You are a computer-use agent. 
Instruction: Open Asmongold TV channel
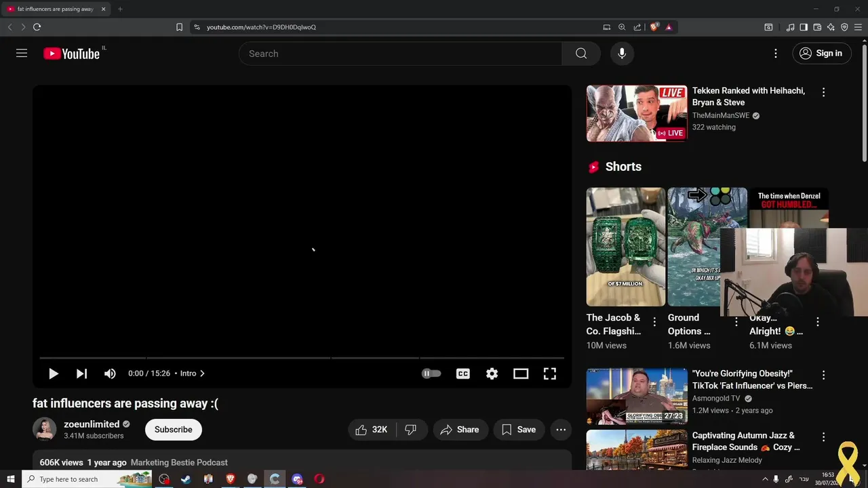[716, 399]
